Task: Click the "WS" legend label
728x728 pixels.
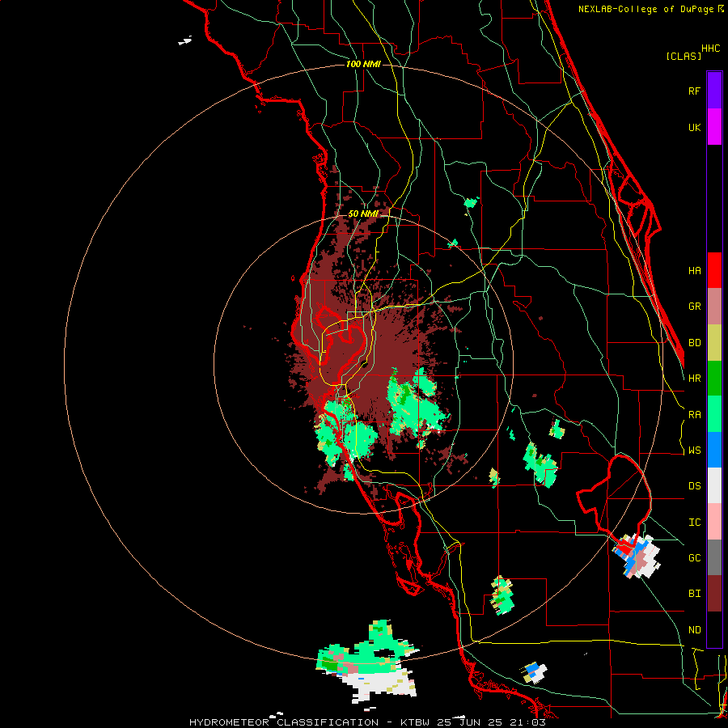Action: [x=695, y=451]
